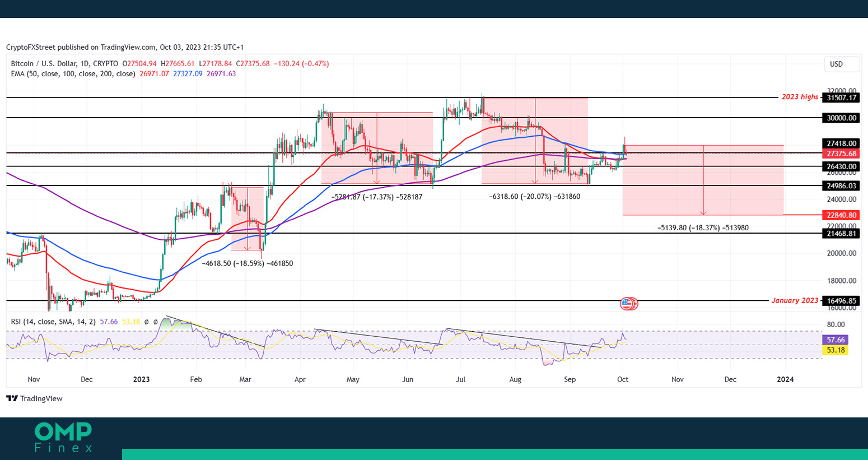Click the Aug label on the time axis
868x460 pixels.
pyautogui.click(x=515, y=379)
